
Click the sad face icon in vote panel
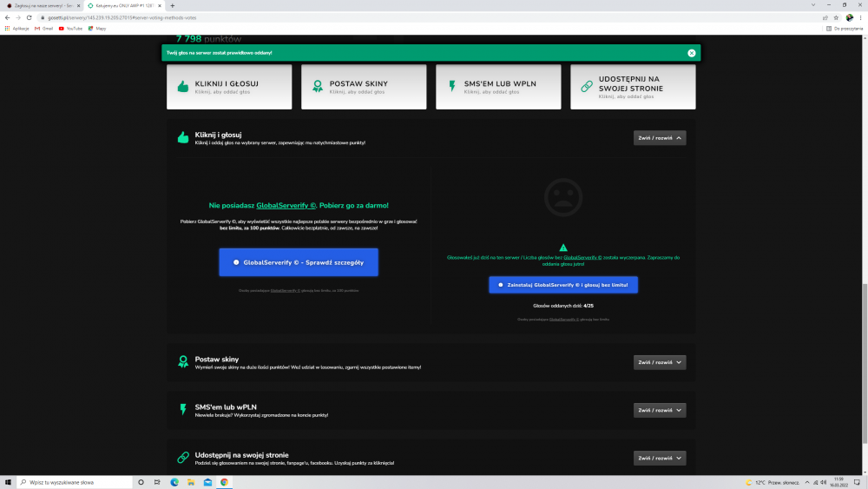pyautogui.click(x=563, y=197)
